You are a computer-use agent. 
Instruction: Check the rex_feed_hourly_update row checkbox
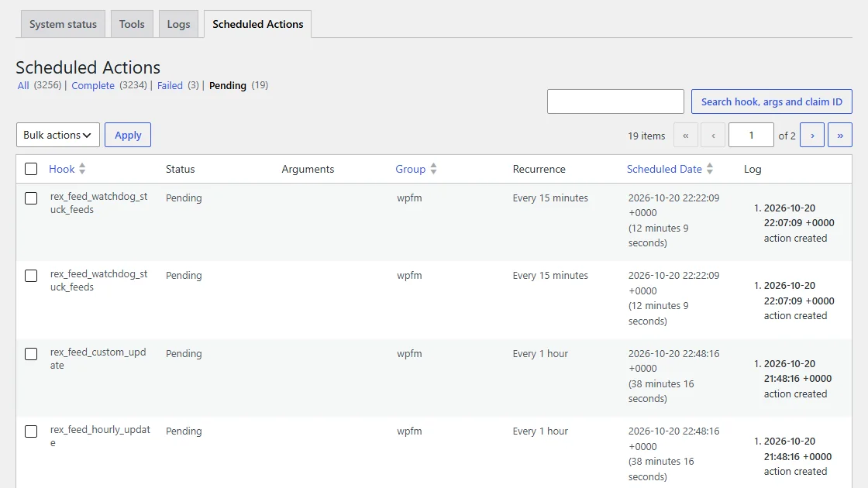pyautogui.click(x=31, y=431)
